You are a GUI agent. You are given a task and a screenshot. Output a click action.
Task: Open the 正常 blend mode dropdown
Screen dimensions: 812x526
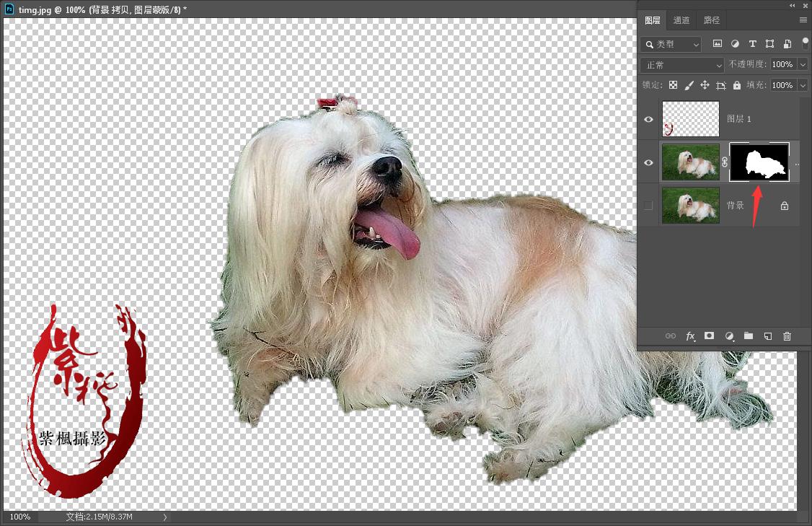tap(682, 65)
